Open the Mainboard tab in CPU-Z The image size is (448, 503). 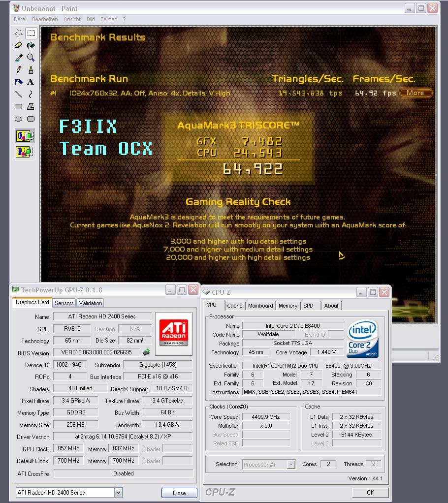(x=260, y=306)
